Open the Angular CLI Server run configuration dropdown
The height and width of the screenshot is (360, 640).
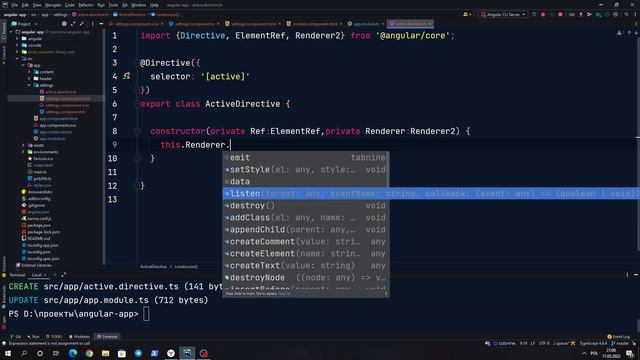pyautogui.click(x=503, y=14)
